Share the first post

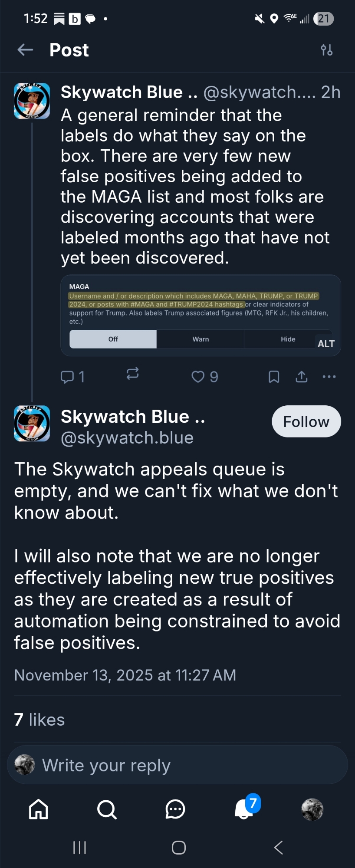coord(302,377)
